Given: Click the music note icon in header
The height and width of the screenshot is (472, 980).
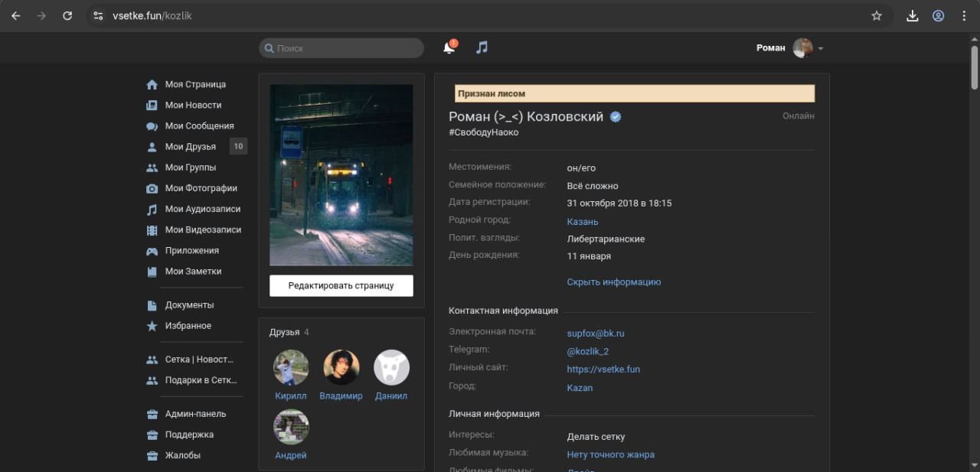Looking at the screenshot, I should (x=482, y=47).
